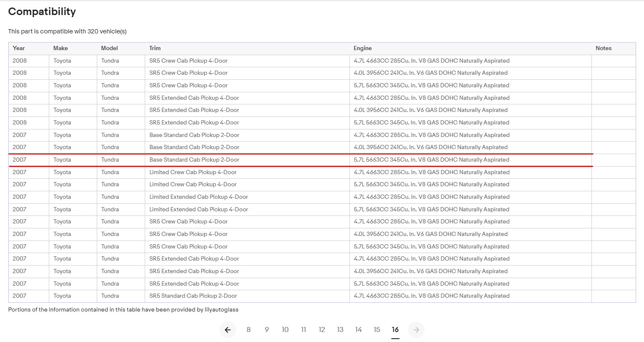Select page 10 in pagination
The image size is (644, 342).
point(285,330)
